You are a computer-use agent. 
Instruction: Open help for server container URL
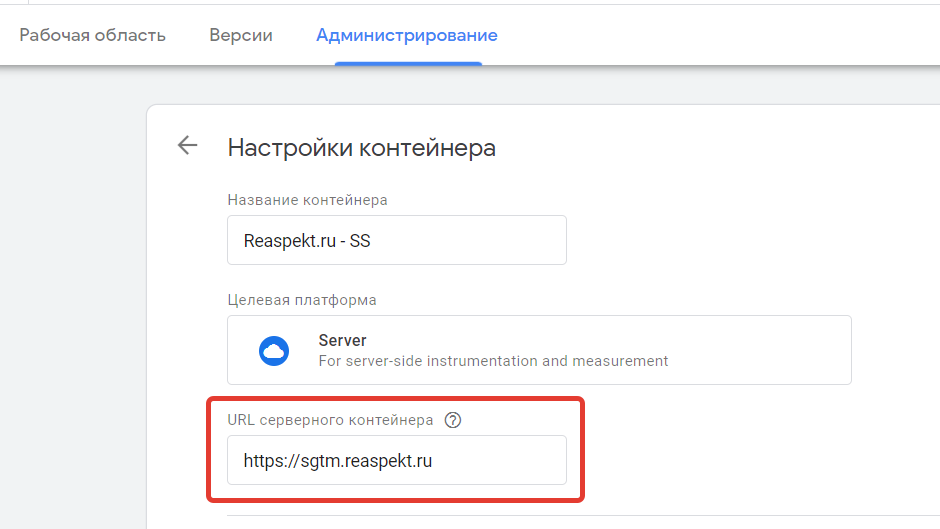[x=453, y=420]
